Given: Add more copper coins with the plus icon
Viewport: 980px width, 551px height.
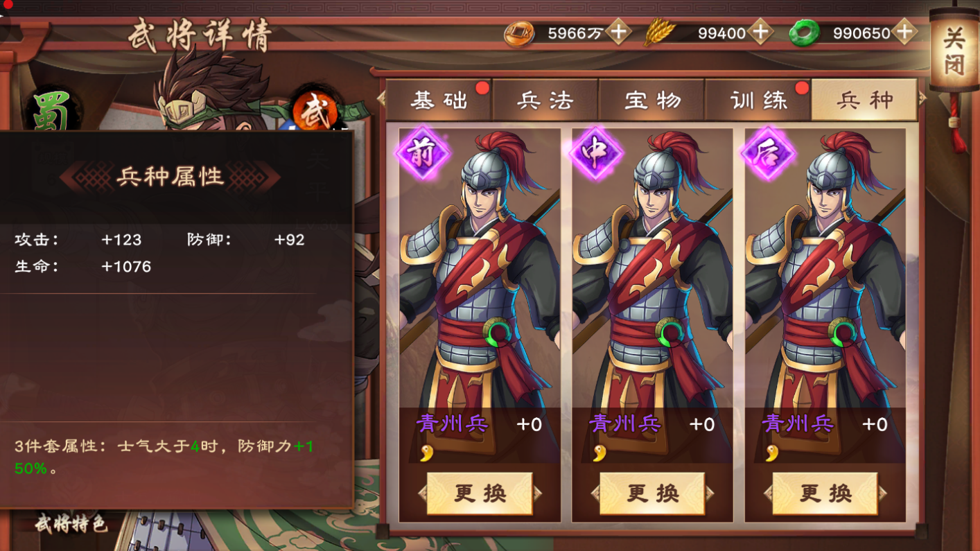Looking at the screenshot, I should [618, 32].
